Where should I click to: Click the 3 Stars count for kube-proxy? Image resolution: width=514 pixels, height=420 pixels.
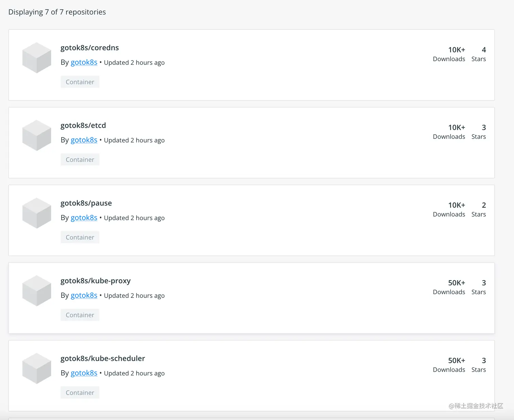pos(479,287)
